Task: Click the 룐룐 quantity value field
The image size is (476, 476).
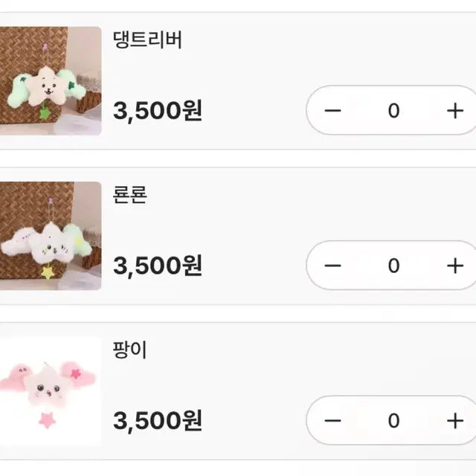Action: [x=393, y=266]
